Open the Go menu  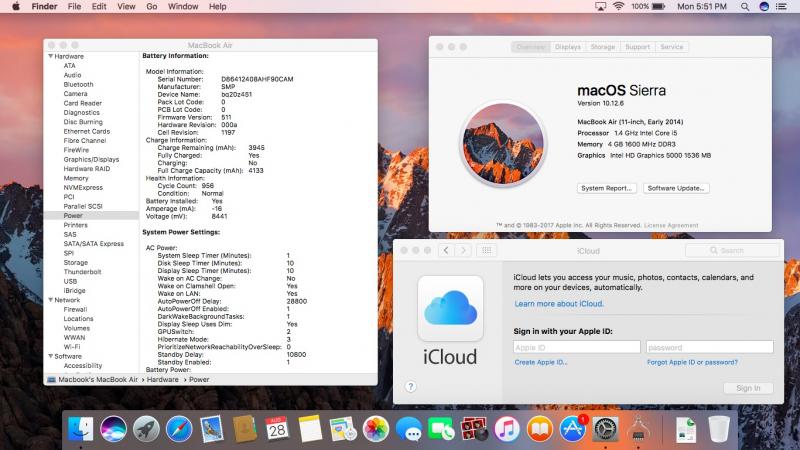coord(152,7)
